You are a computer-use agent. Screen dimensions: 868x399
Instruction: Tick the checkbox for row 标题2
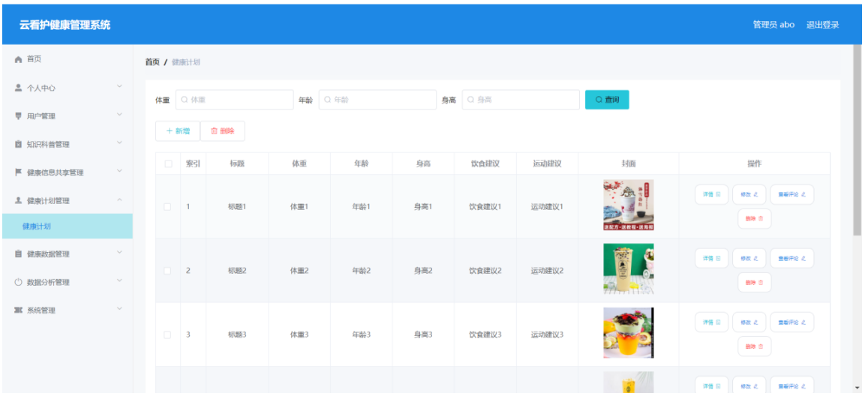[167, 271]
